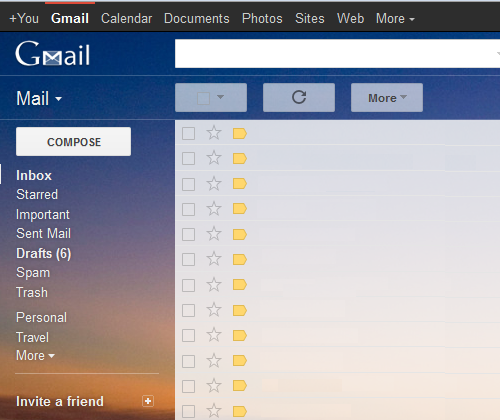500x420 pixels.
Task: Star the first email in the list
Action: coord(214,133)
